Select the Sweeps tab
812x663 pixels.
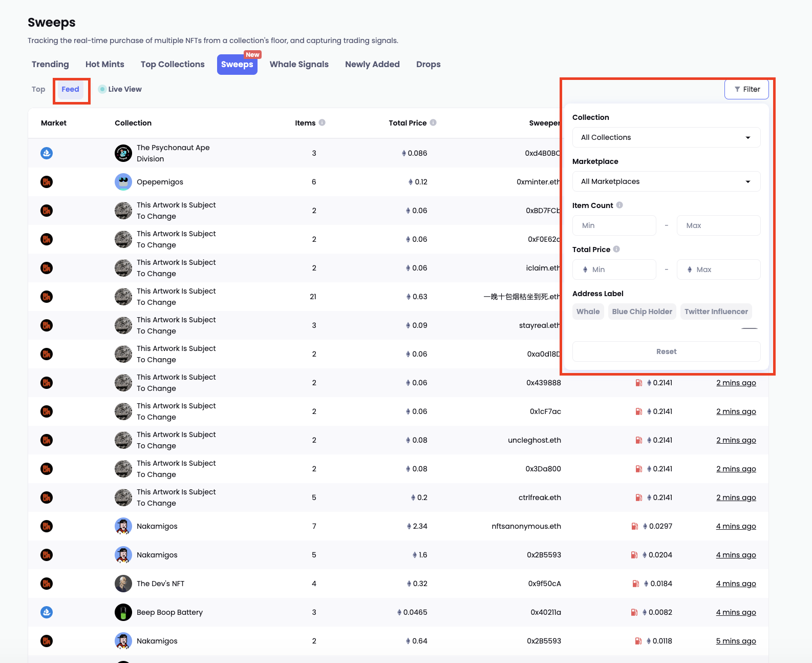coord(237,65)
